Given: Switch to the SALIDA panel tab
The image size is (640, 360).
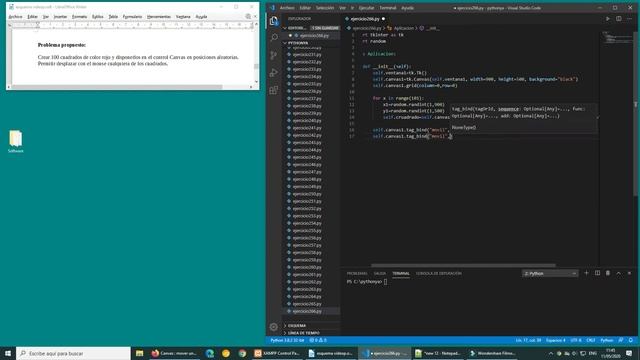Looking at the screenshot, I should (380, 273).
